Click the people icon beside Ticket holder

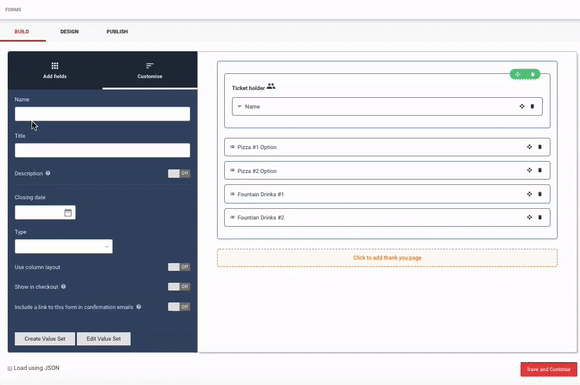pyautogui.click(x=271, y=86)
